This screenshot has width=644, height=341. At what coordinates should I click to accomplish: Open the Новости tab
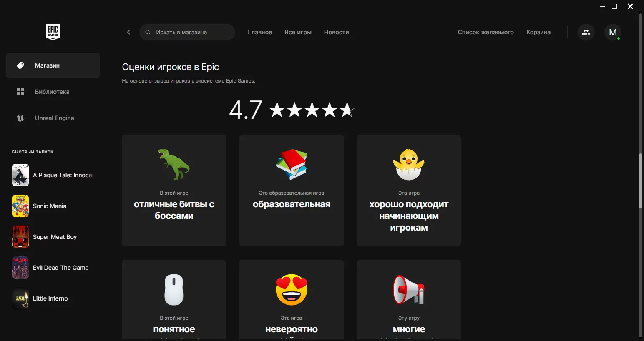pyautogui.click(x=336, y=32)
